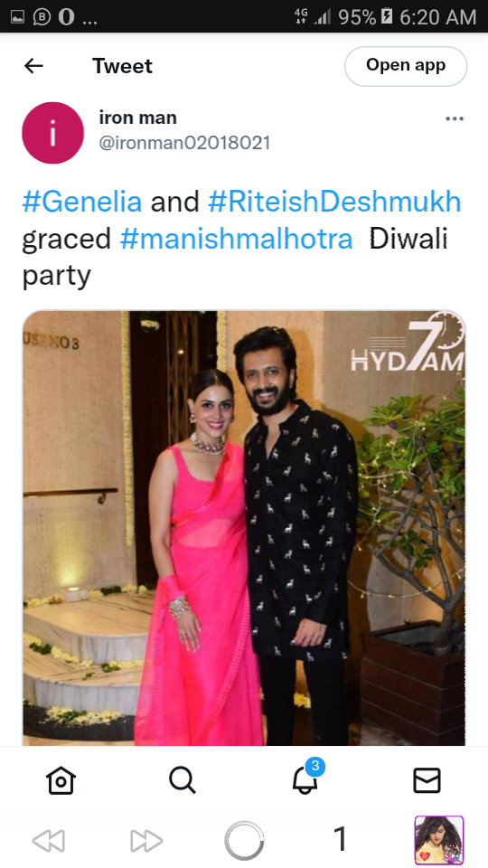
Task: Open the #manishmalhotra hashtag link
Action: 236,239
